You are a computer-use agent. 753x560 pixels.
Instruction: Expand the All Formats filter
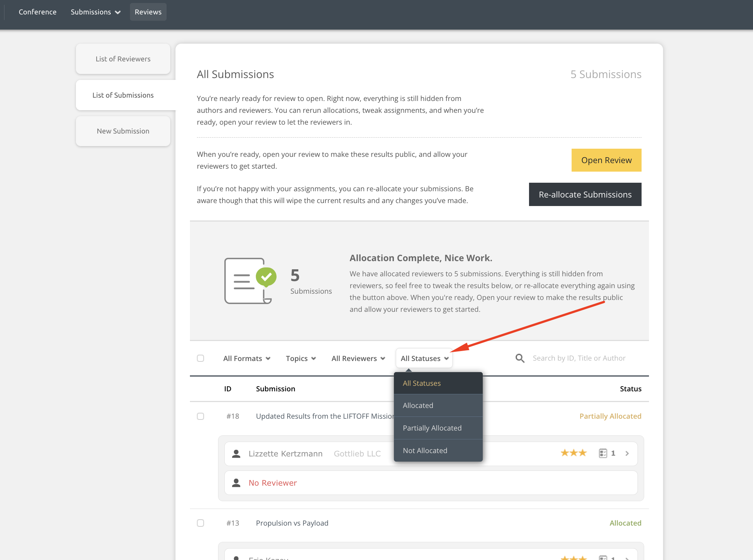coord(247,358)
